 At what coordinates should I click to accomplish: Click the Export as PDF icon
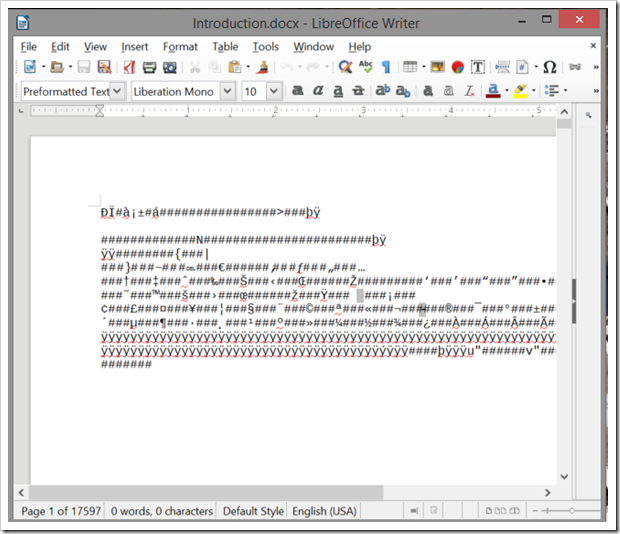coord(129,68)
